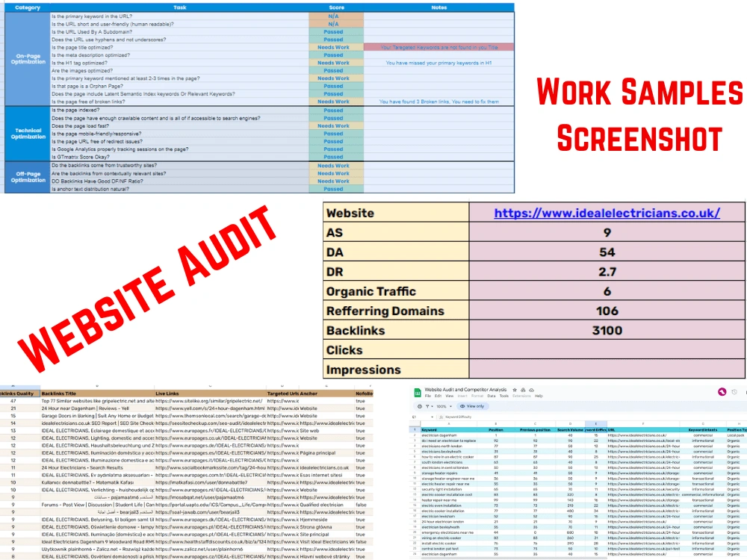Click the Notes header in the audit table
Viewport: 747px width, 560px height.
click(439, 7)
